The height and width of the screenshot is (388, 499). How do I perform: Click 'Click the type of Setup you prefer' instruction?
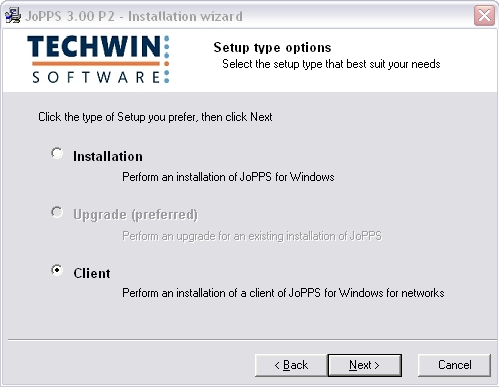click(x=155, y=117)
